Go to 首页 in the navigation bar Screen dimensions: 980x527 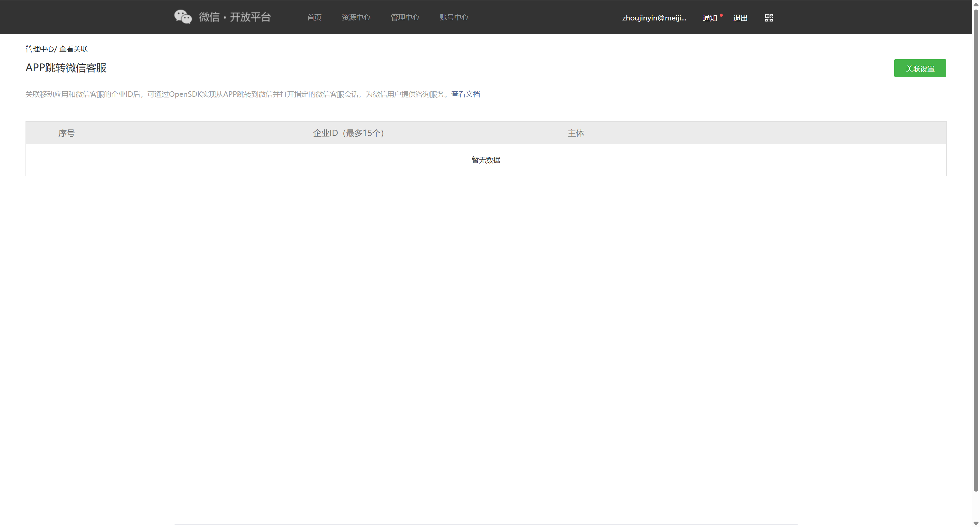314,17
